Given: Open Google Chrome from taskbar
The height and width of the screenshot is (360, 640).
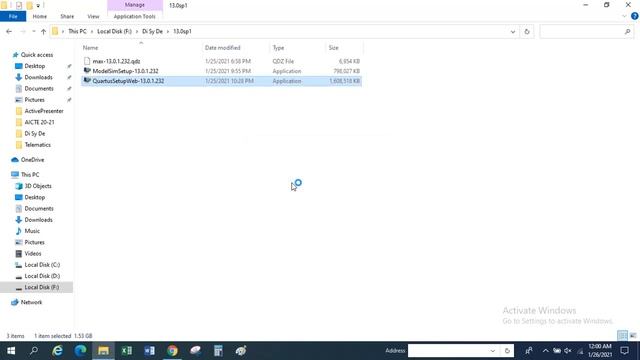Looking at the screenshot, I should (x=172, y=351).
